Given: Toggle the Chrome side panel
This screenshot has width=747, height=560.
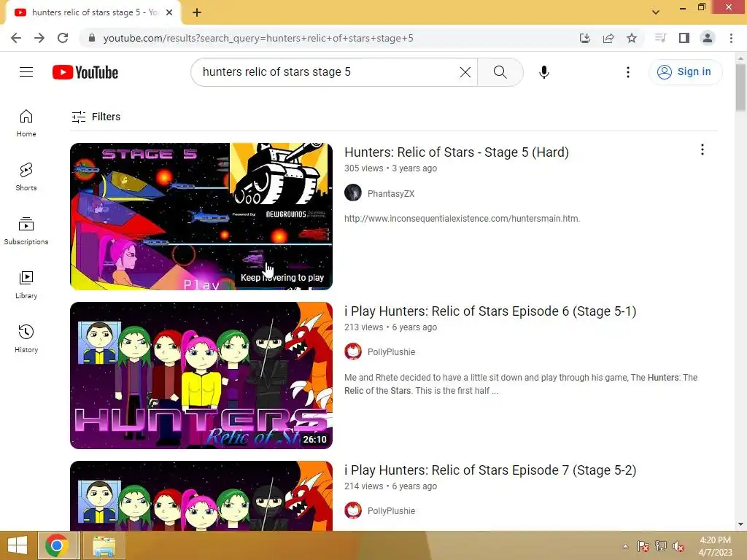Looking at the screenshot, I should (684, 38).
